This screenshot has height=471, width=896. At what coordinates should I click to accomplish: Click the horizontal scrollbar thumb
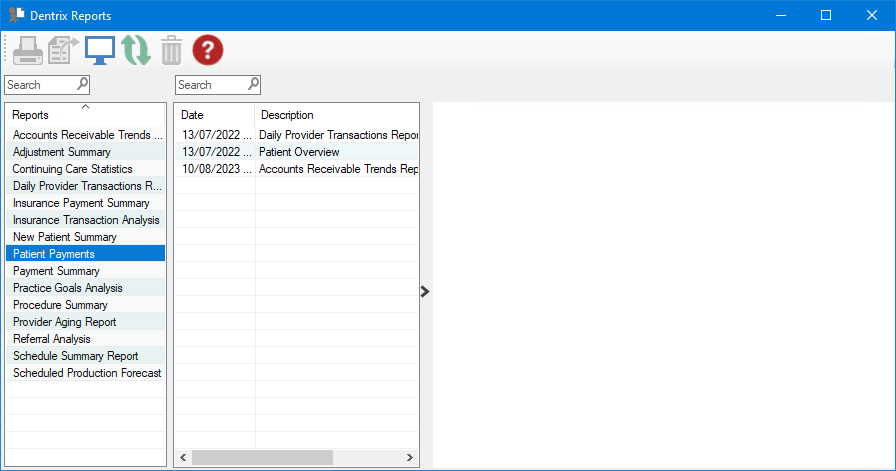tap(262, 457)
